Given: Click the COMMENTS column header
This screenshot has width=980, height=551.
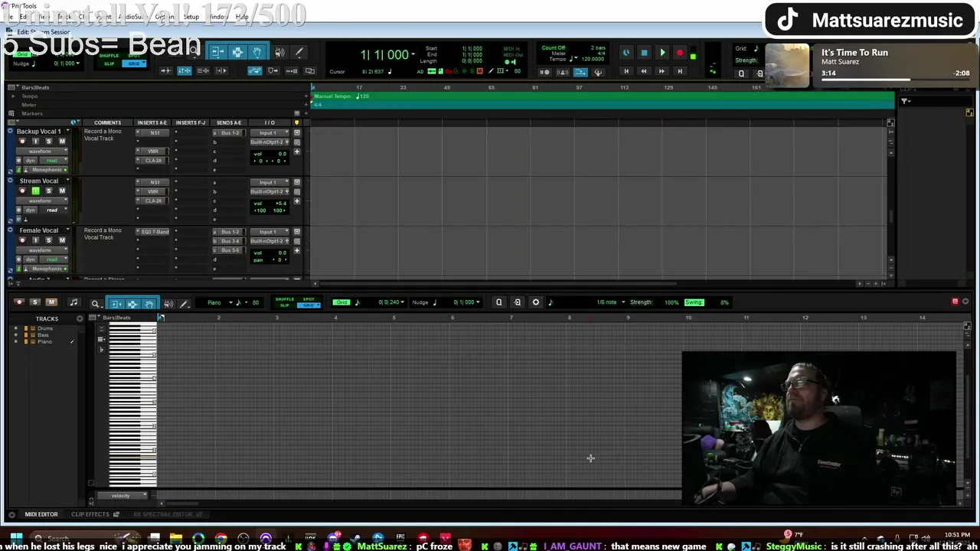Looking at the screenshot, I should click(107, 122).
